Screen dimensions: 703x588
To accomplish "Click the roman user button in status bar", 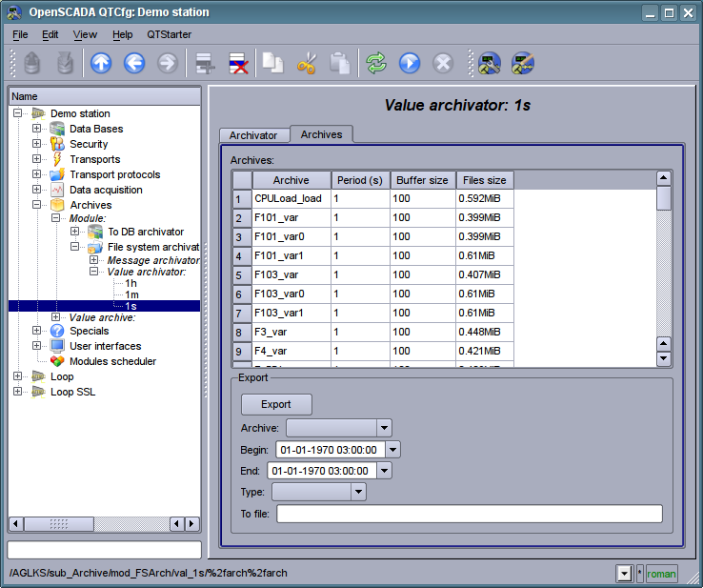I will tap(661, 574).
